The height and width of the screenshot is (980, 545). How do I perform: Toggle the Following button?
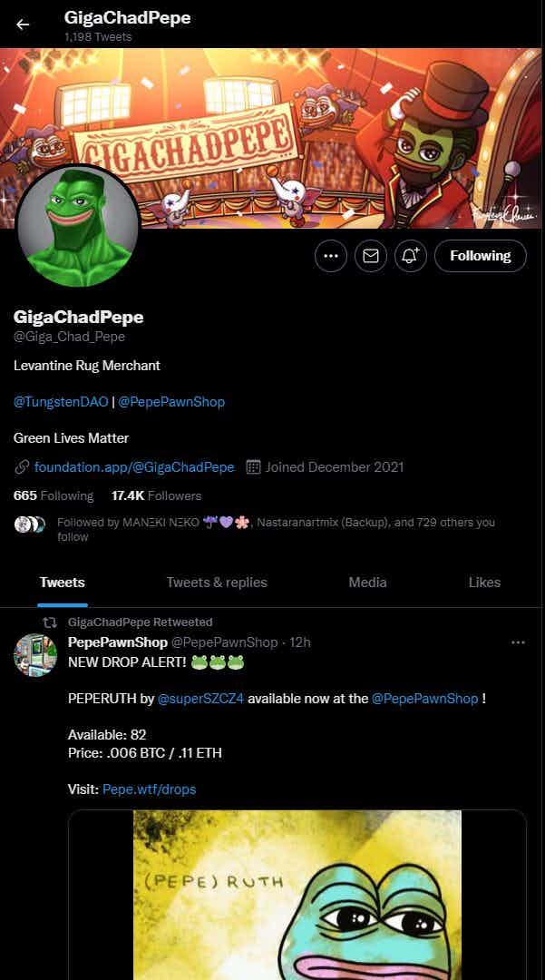coord(480,256)
